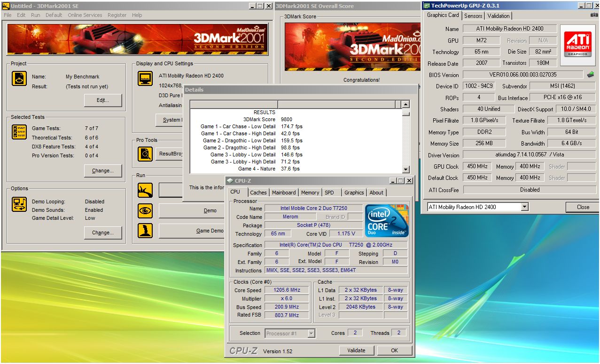
Task: Click the Game 4 - Nature result row
Action: tap(296, 169)
